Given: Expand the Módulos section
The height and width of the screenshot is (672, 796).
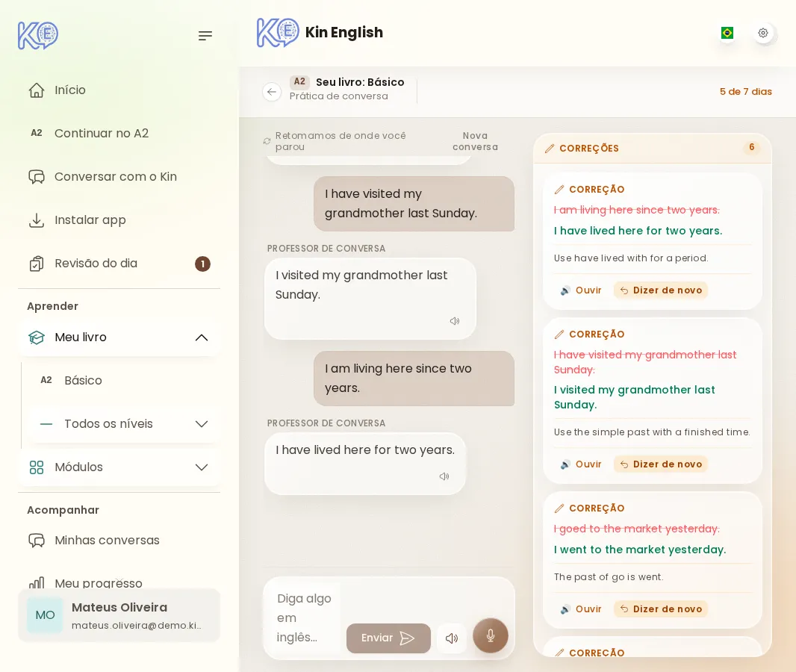Looking at the screenshot, I should tap(119, 467).
